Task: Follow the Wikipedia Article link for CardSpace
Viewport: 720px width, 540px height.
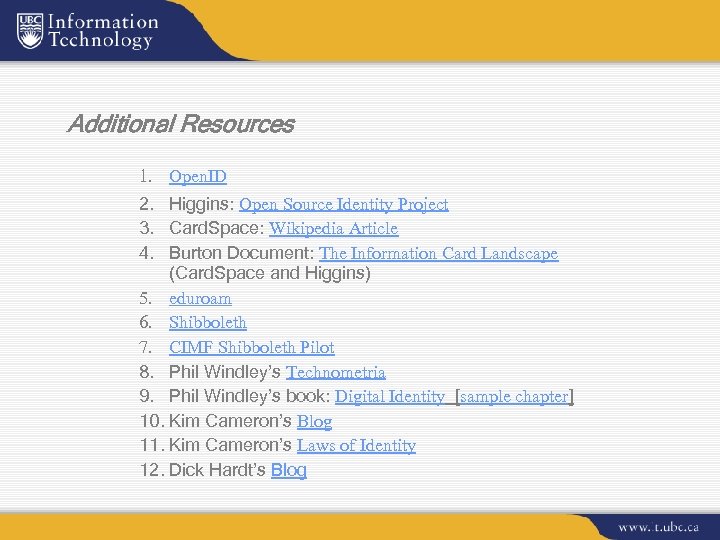Action: click(x=334, y=228)
